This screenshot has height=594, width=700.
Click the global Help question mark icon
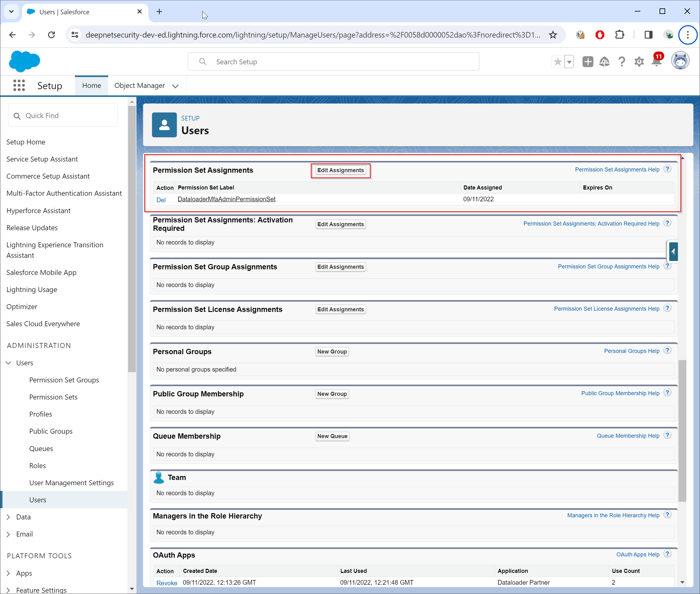pyautogui.click(x=621, y=62)
